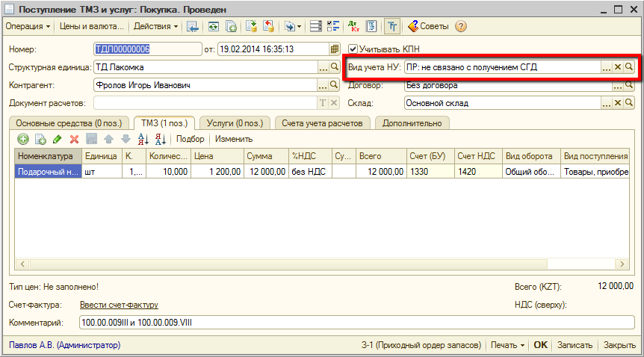Expand the Действия dropdown menu
This screenshot has height=357, width=644.
[x=155, y=27]
